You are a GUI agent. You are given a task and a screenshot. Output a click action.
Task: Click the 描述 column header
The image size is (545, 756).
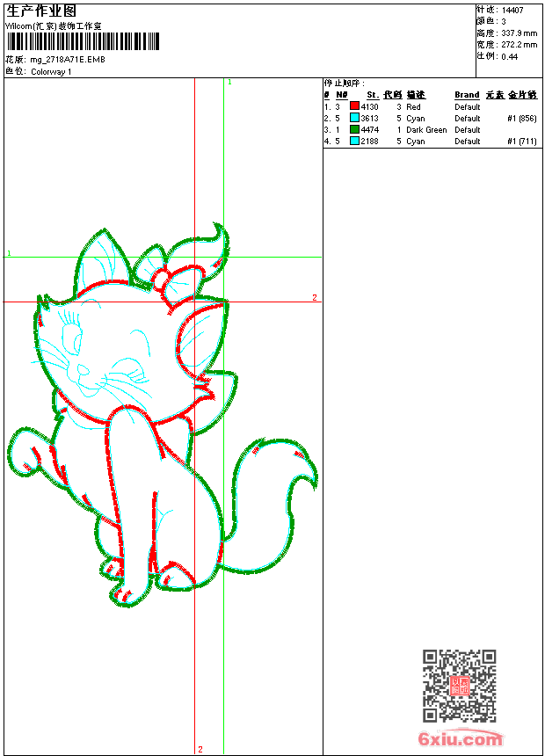(x=416, y=95)
